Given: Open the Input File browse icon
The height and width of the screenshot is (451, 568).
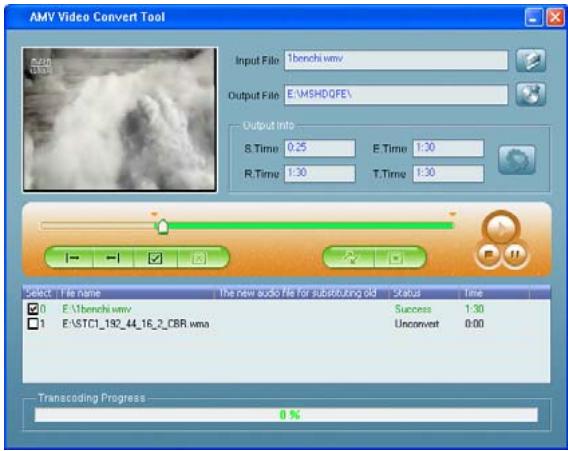Looking at the screenshot, I should click(x=531, y=60).
